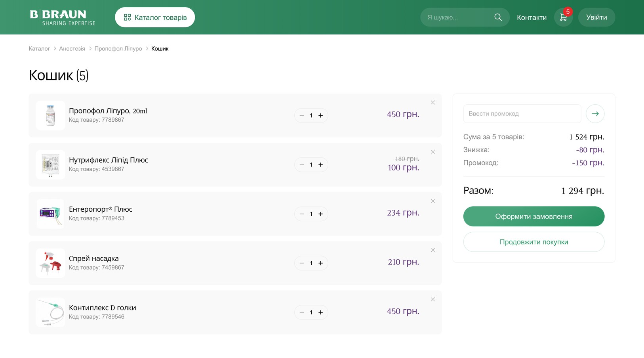This screenshot has height=358, width=644.
Task: Click the 100 грн. discounted price
Action: pos(404,167)
